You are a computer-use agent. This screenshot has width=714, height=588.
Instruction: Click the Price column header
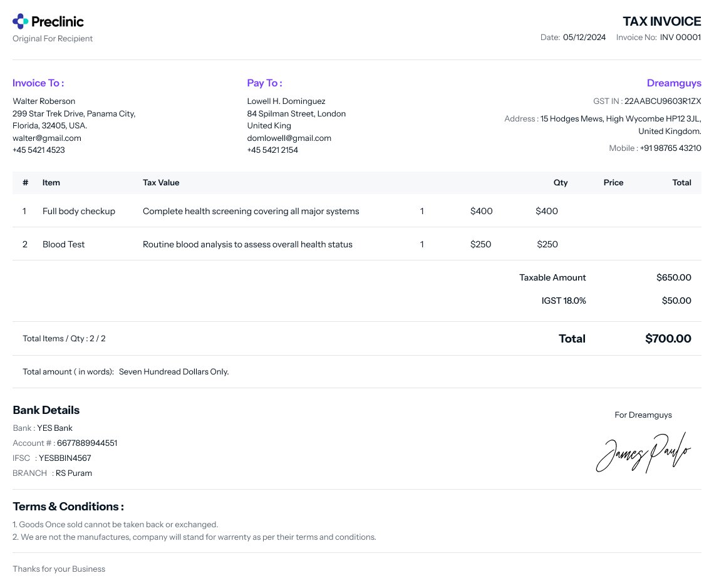[x=613, y=182]
